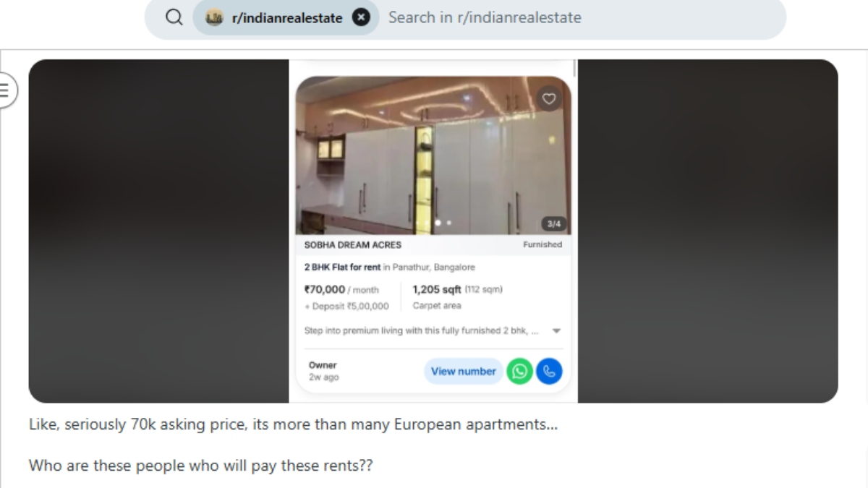Click the r/indianrealestate filter chip label
Screen dimensions: 868x488
coord(287,18)
